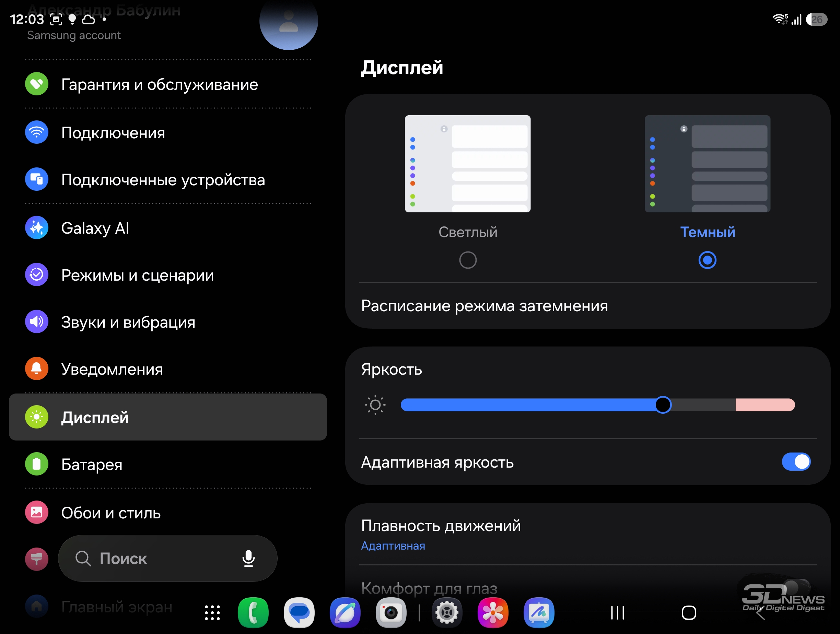Open Расписание режима затемнения
840x634 pixels.
(588, 306)
